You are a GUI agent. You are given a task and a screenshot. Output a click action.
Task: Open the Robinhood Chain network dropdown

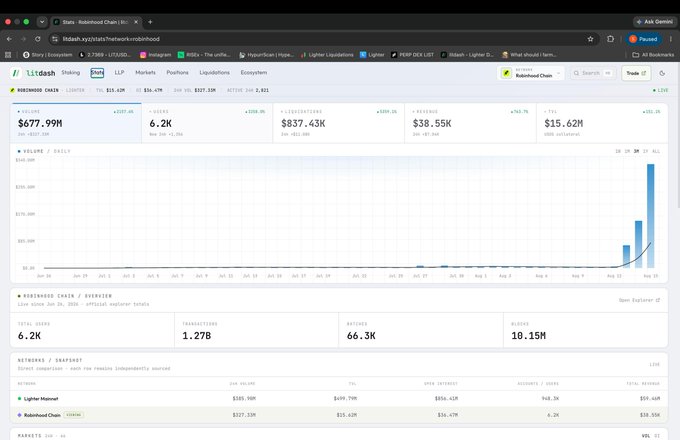point(530,73)
